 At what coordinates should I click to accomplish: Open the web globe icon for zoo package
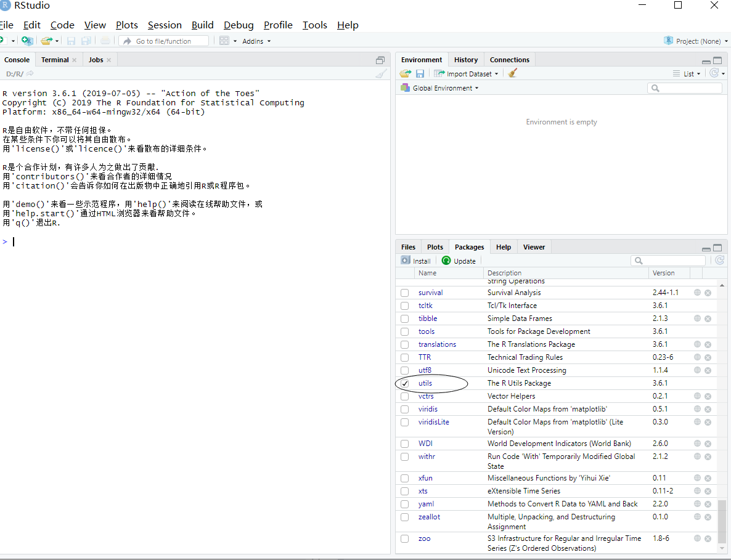tap(698, 538)
